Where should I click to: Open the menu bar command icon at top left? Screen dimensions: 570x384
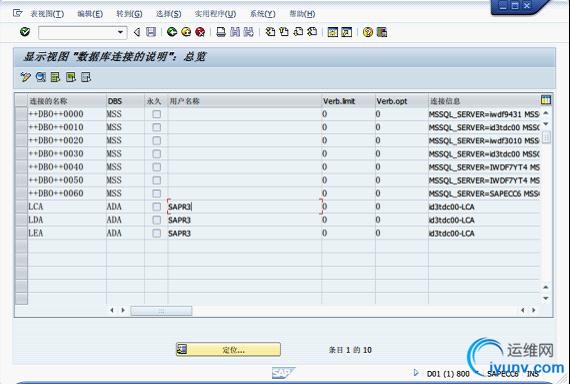tap(17, 13)
